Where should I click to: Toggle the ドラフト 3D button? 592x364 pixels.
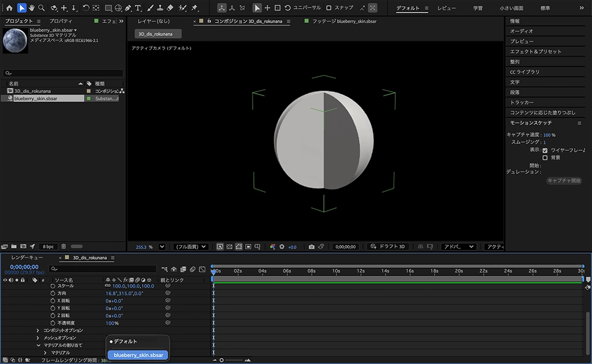click(388, 247)
